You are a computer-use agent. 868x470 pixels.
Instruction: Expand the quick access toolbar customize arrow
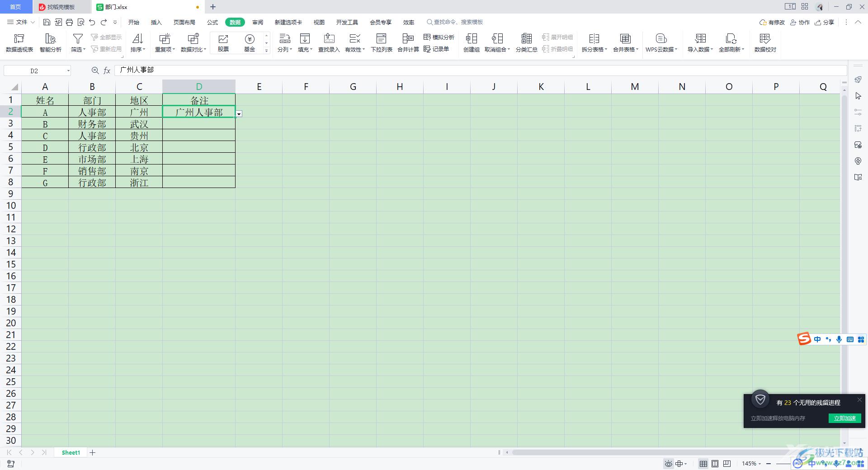[x=115, y=22]
